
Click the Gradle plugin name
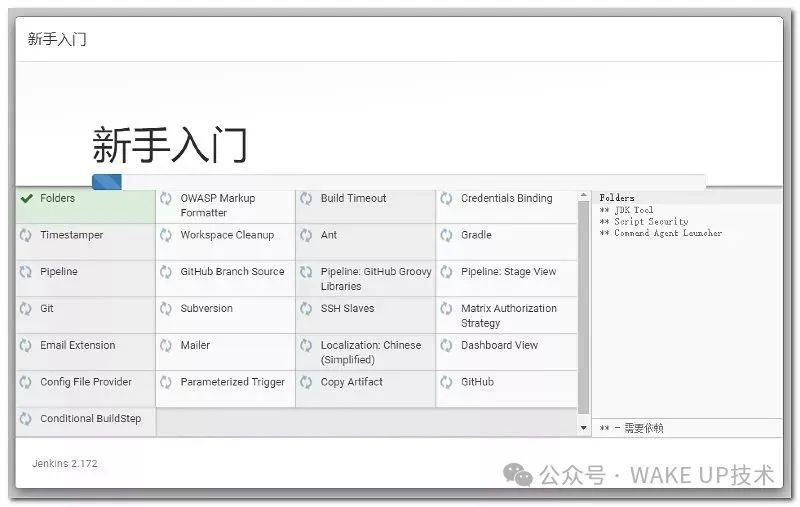(477, 235)
